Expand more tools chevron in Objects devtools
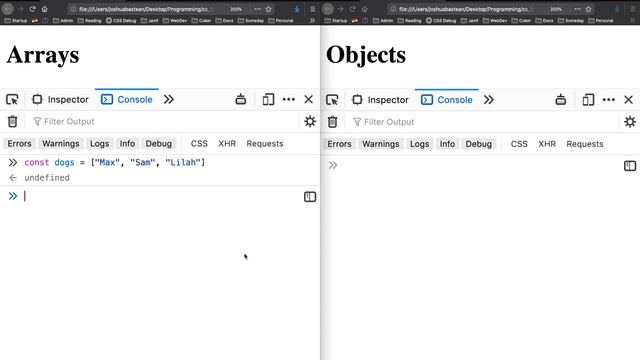This screenshot has width=640, height=360. [489, 100]
